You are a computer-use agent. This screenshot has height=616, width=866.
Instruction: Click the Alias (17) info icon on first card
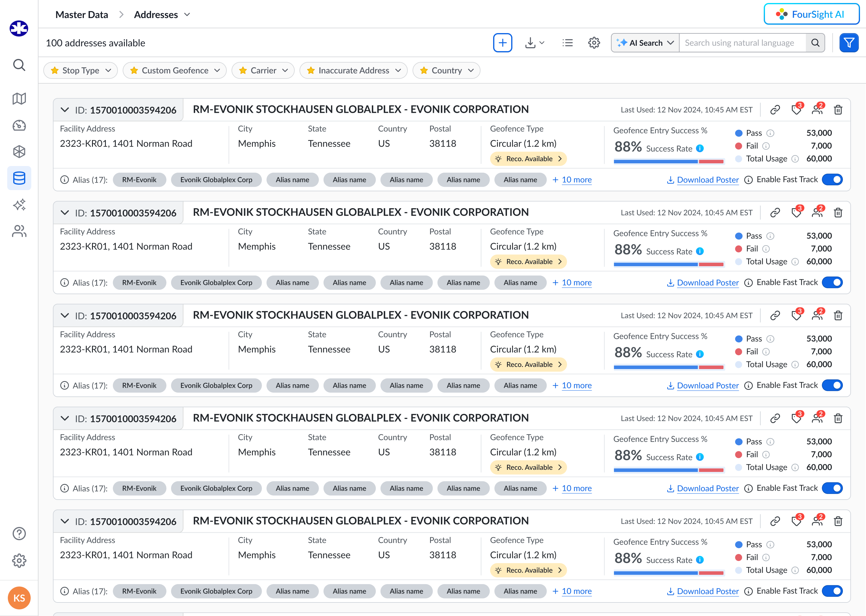(64, 180)
